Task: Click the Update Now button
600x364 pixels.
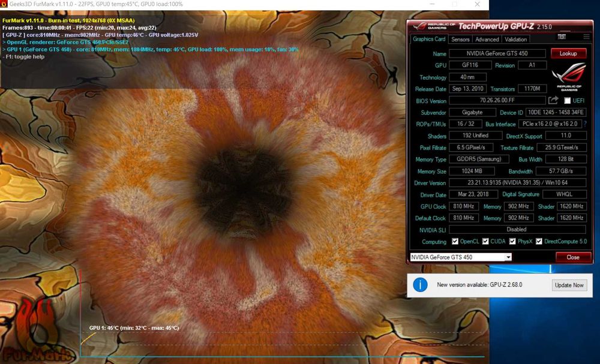Action: pyautogui.click(x=569, y=285)
